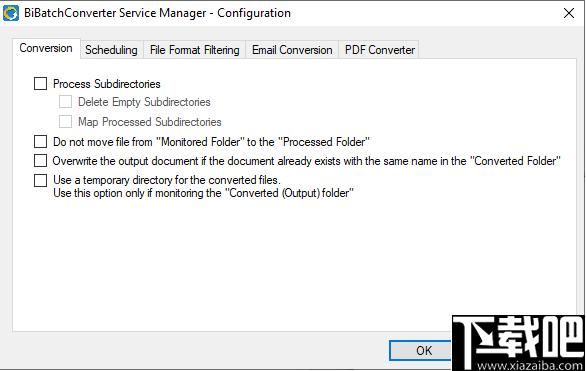The image size is (587, 371).
Task: Click the Process Subdirectories label text
Action: click(107, 84)
